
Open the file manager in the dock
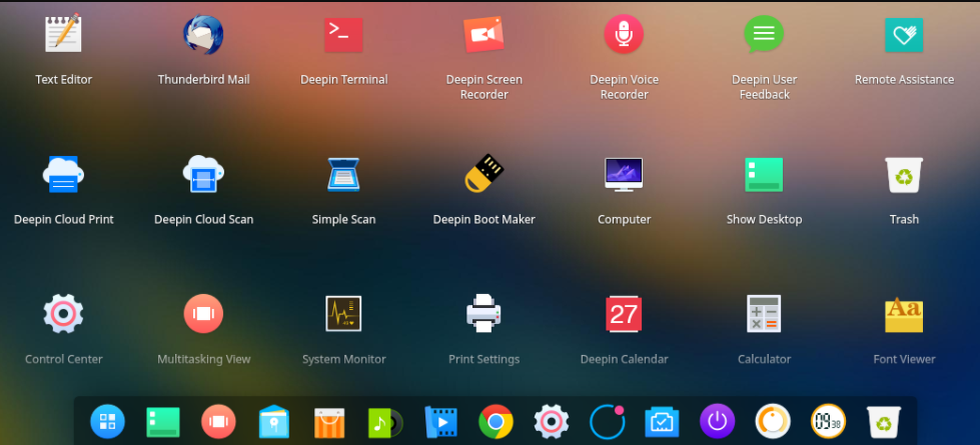pyautogui.click(x=274, y=422)
